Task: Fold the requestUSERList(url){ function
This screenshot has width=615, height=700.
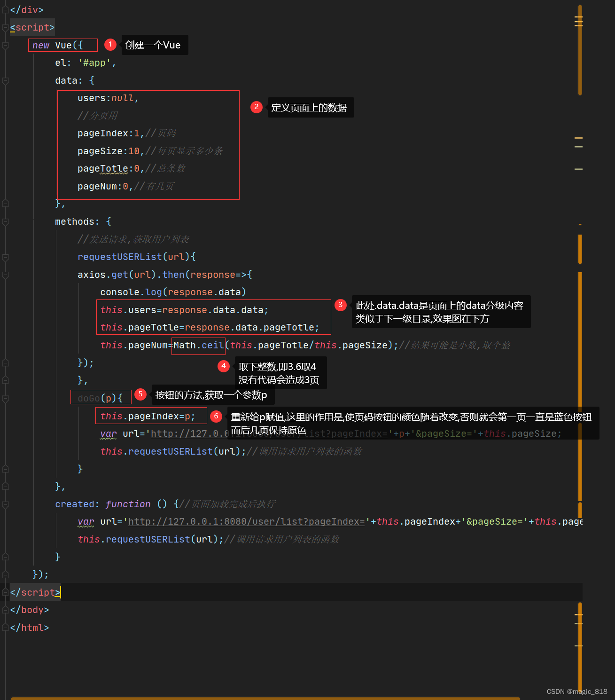Action: pos(6,257)
